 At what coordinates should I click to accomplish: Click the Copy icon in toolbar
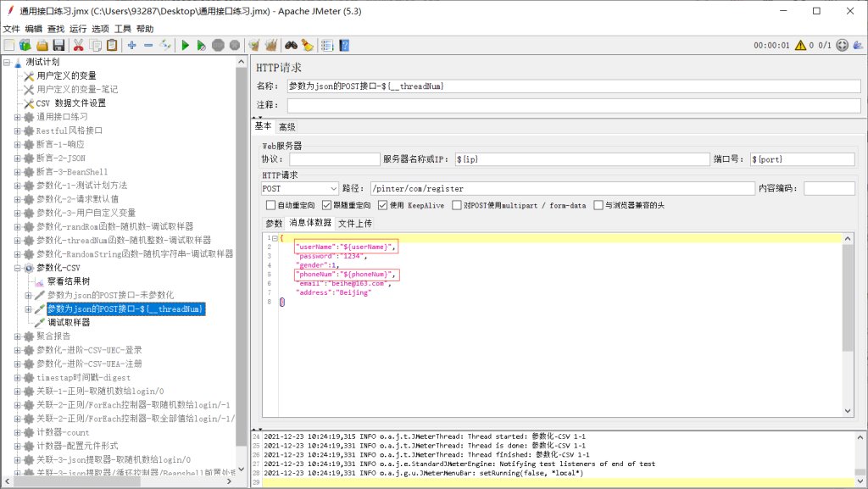click(95, 46)
